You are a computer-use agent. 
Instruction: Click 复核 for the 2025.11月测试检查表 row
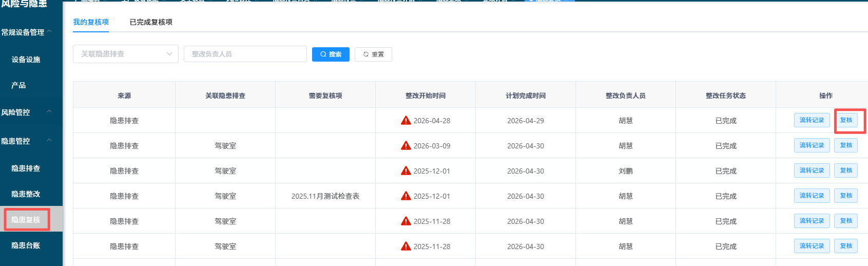pos(846,196)
